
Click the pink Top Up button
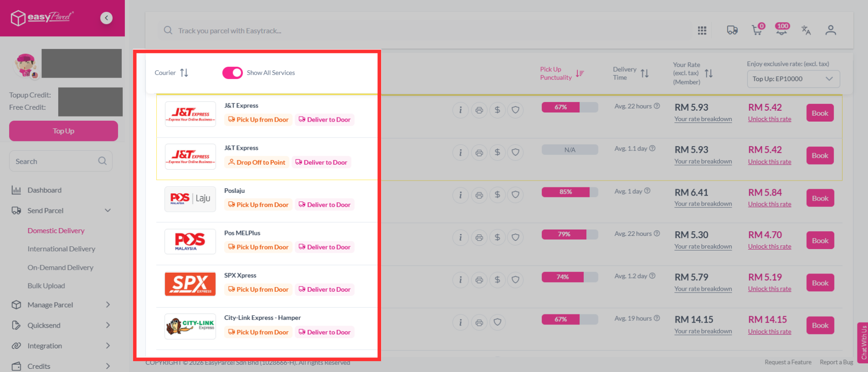(64, 131)
